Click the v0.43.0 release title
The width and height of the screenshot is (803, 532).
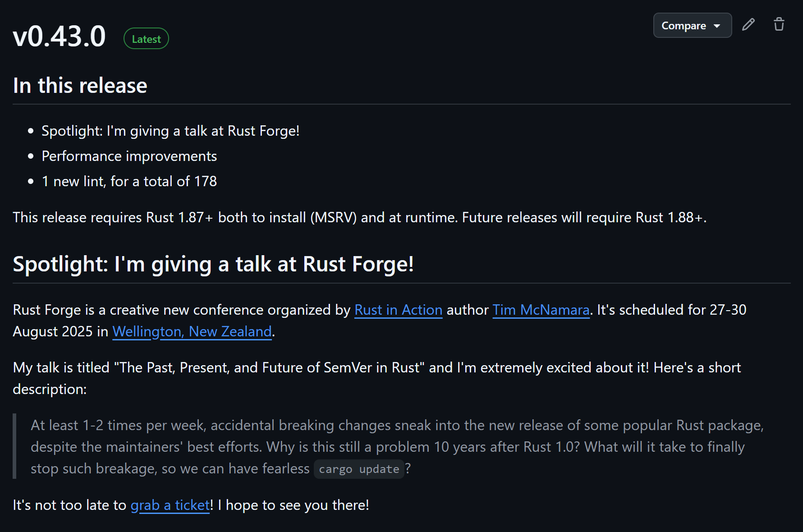[59, 36]
